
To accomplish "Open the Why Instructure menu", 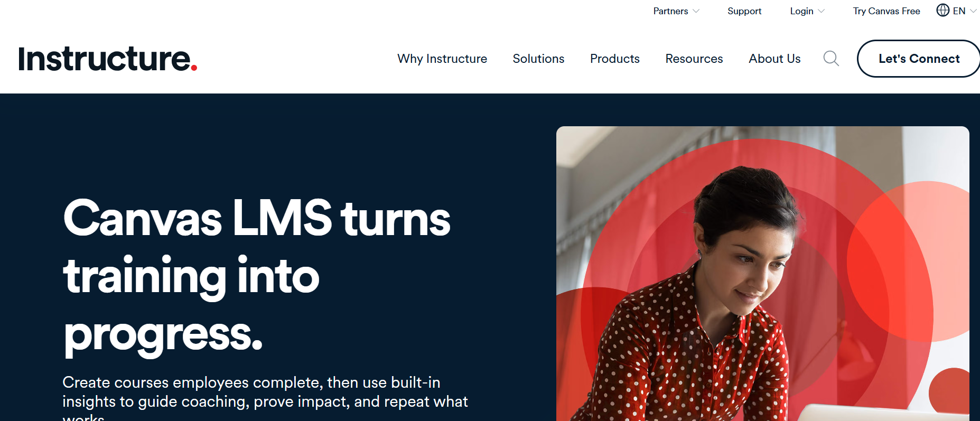I will [442, 59].
